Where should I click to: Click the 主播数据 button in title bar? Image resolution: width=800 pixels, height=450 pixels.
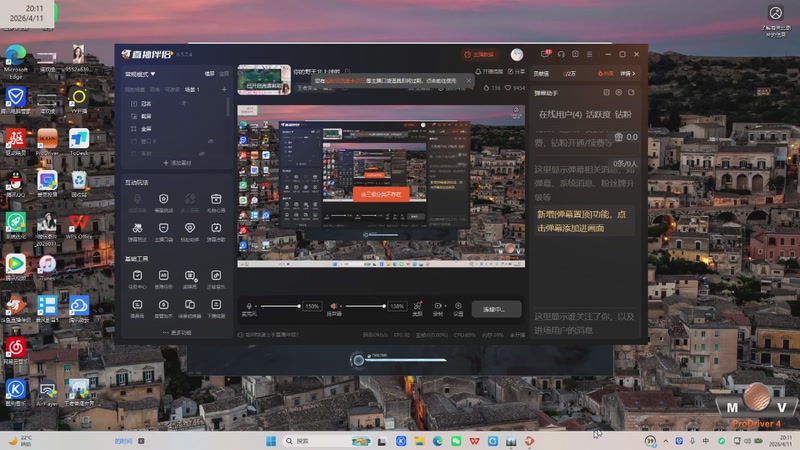click(x=479, y=54)
